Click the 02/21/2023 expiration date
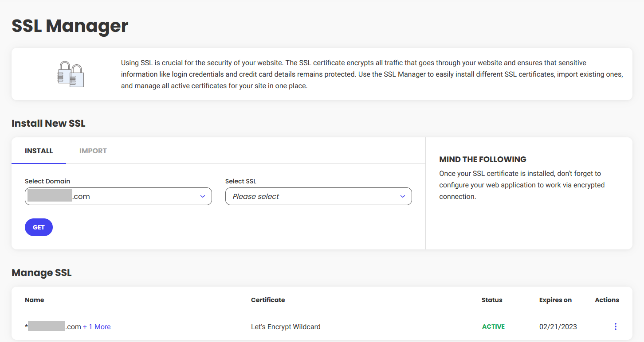644x342 pixels. click(558, 326)
